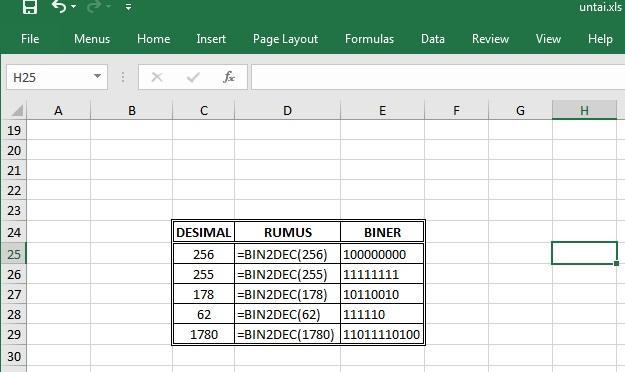The image size is (625, 372).
Task: Select row 21 header
Action: tap(14, 170)
